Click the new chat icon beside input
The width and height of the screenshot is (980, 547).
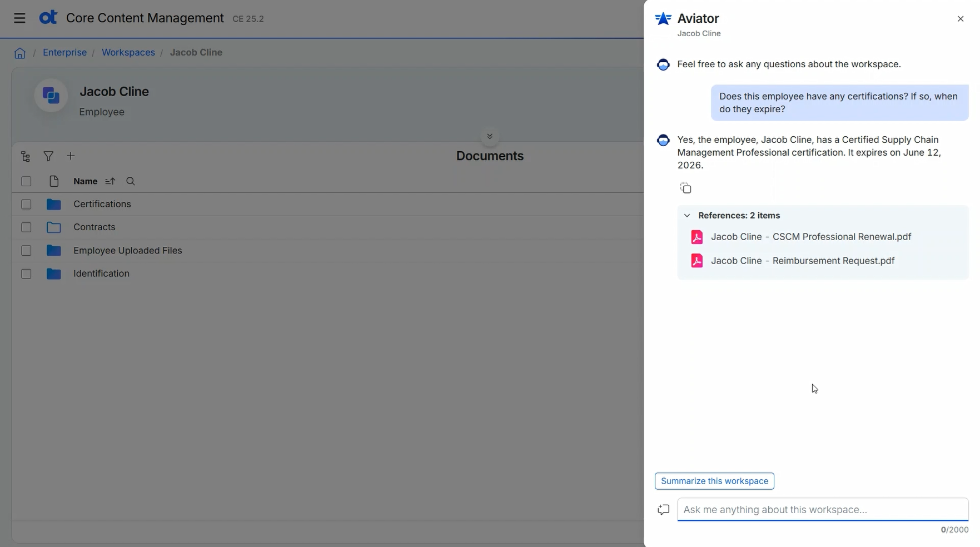pyautogui.click(x=663, y=510)
